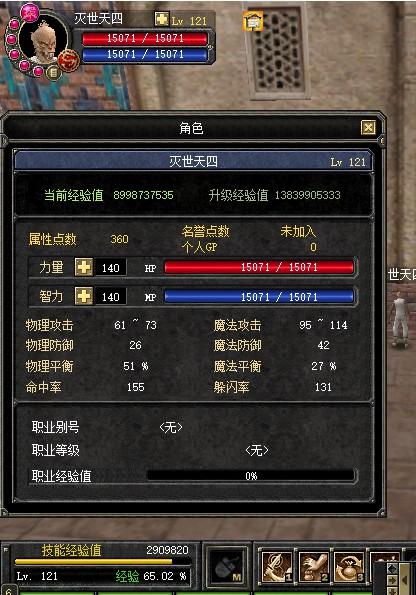Viewport: 416px width, 595px height.
Task: Click the red HP bar in character panel
Action: (259, 267)
